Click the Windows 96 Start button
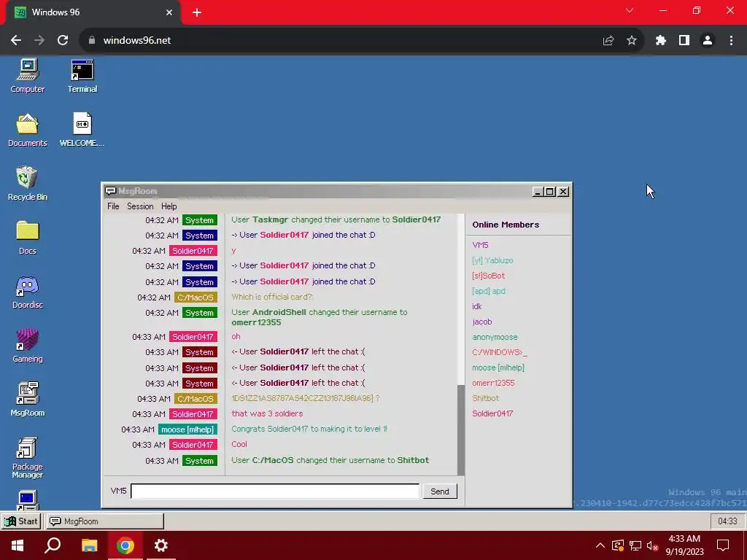 [21, 521]
